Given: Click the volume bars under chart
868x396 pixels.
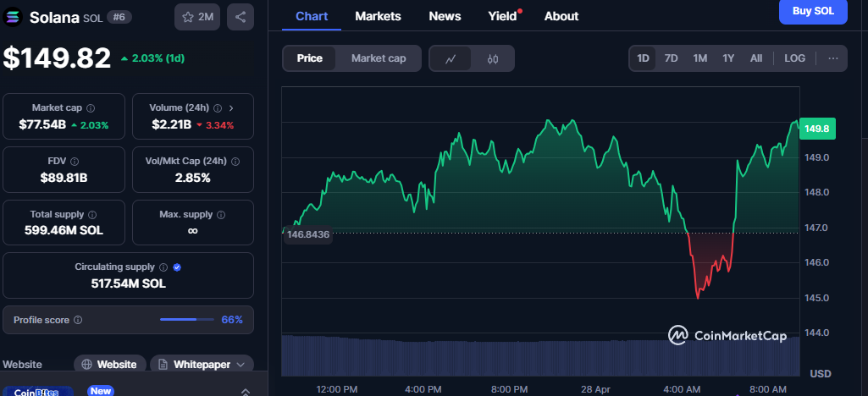Looking at the screenshot, I should 540,355.
